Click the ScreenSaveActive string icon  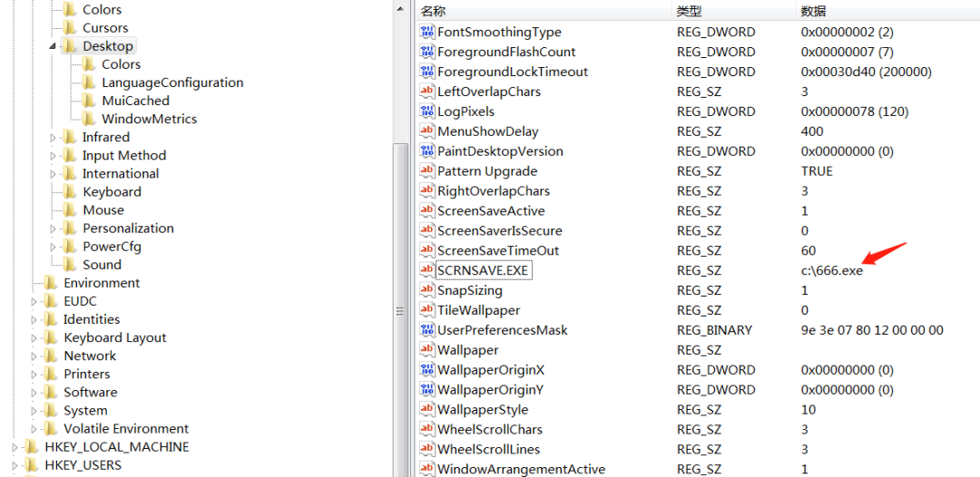pos(427,211)
